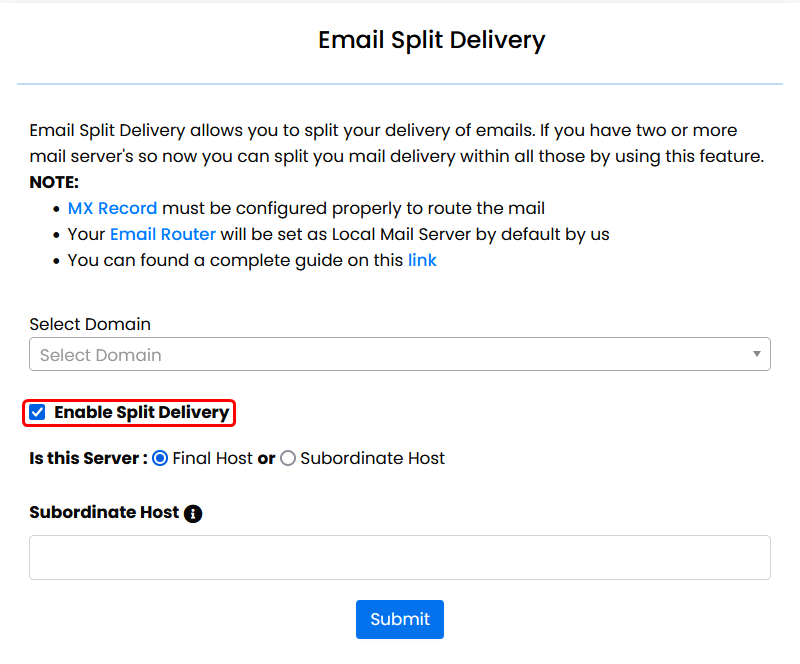Click the 'Email Split Delivery' page heading
The height and width of the screenshot is (664, 800).
click(x=432, y=40)
